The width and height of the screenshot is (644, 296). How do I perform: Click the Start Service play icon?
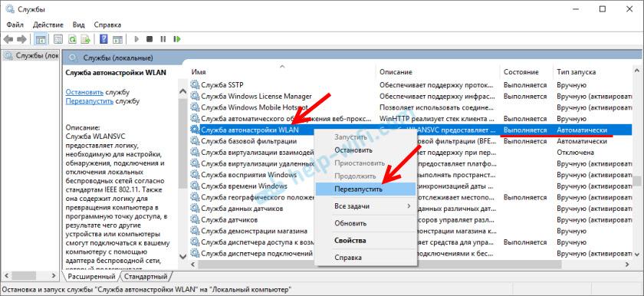[x=136, y=39]
